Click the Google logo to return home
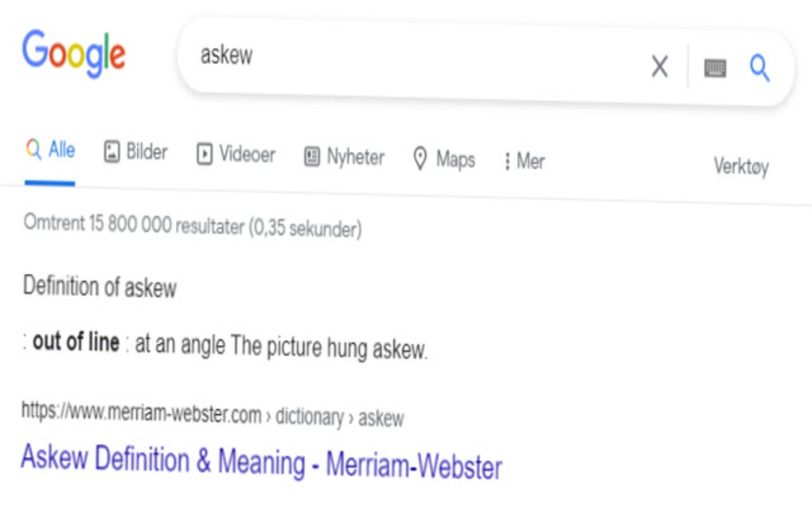 tap(75, 51)
